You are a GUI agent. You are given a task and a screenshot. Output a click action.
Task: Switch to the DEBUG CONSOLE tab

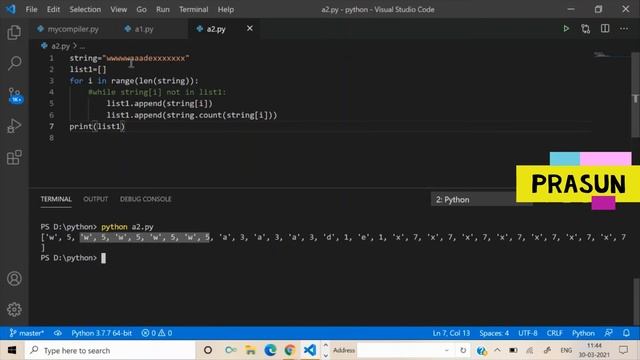coord(145,199)
